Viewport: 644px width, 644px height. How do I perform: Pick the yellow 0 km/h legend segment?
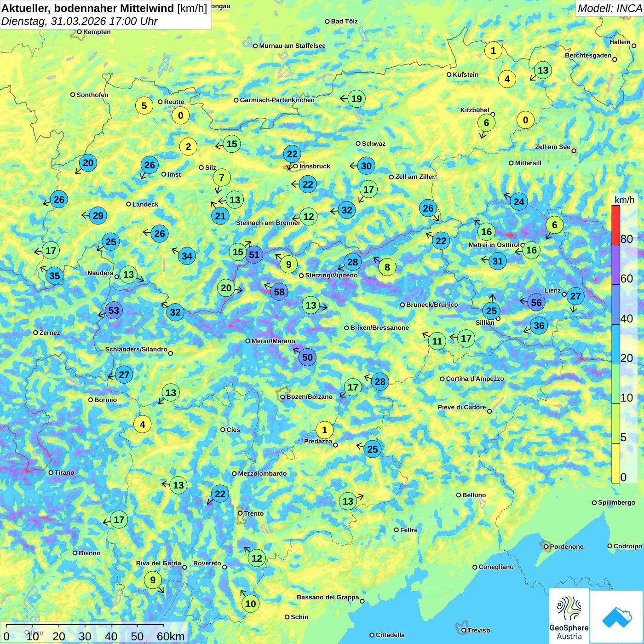coord(615,463)
